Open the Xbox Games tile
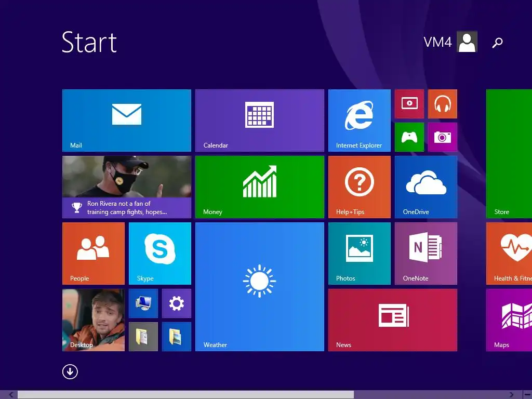The height and width of the screenshot is (399, 532). click(409, 137)
